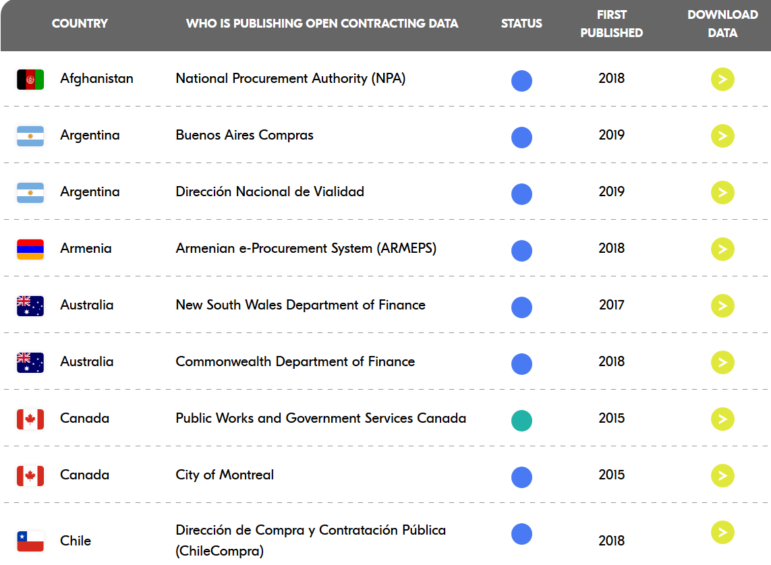Image resolution: width=771 pixels, height=565 pixels.
Task: Download Commonwealth Department of Finance data
Action: click(722, 362)
